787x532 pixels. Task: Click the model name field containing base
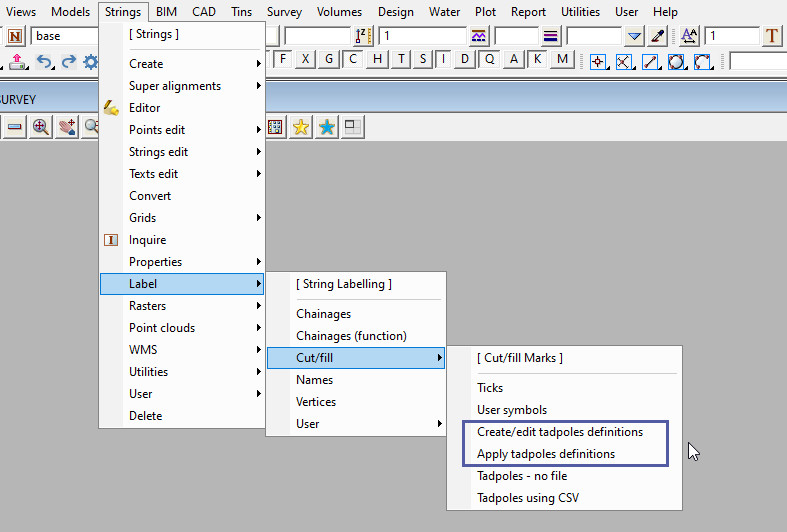point(65,36)
